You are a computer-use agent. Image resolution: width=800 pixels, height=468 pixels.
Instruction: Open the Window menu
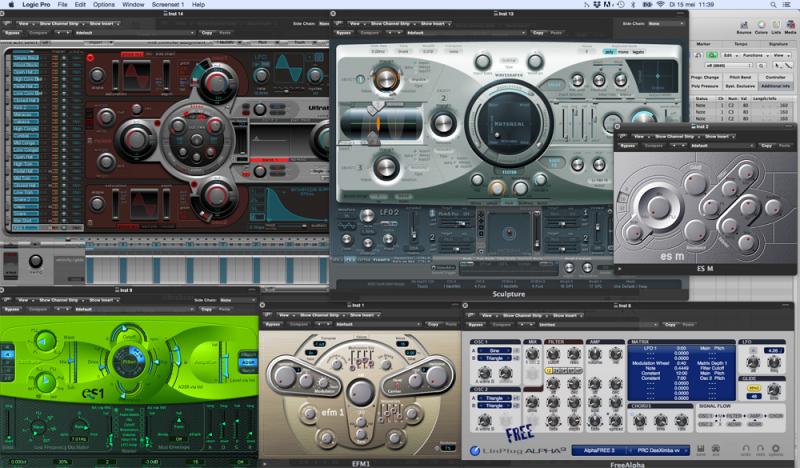point(133,5)
